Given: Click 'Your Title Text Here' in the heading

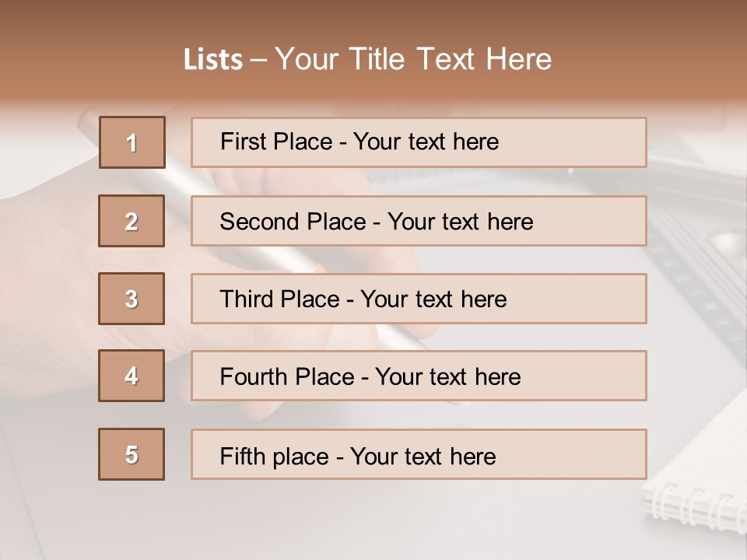Looking at the screenshot, I should coord(413,60).
